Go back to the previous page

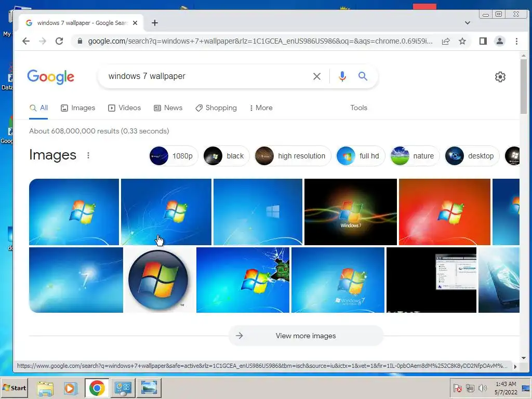click(26, 41)
